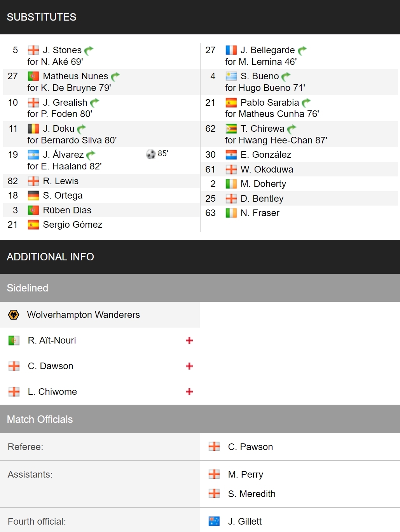
Task: Click the red injury cross for L. Chiwome
Action: [x=189, y=392]
